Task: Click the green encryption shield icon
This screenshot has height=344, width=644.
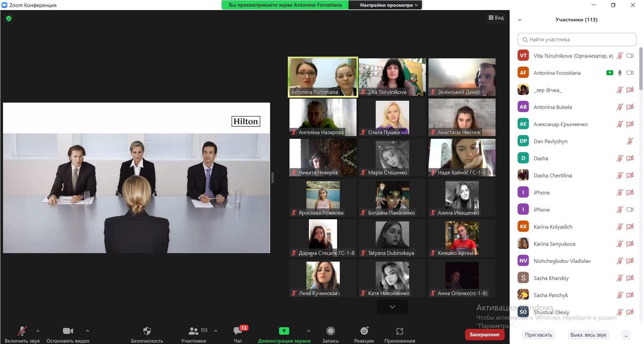Action: [9, 18]
